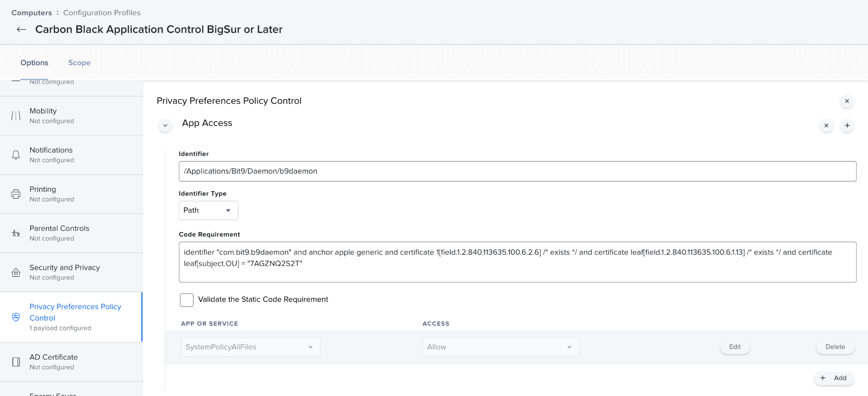Click the Add button
Screen dimensions: 868x396
[x=834, y=378]
